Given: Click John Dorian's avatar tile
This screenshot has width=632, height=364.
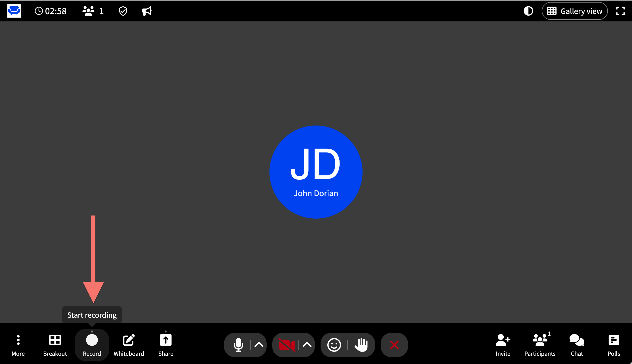Looking at the screenshot, I should (316, 172).
